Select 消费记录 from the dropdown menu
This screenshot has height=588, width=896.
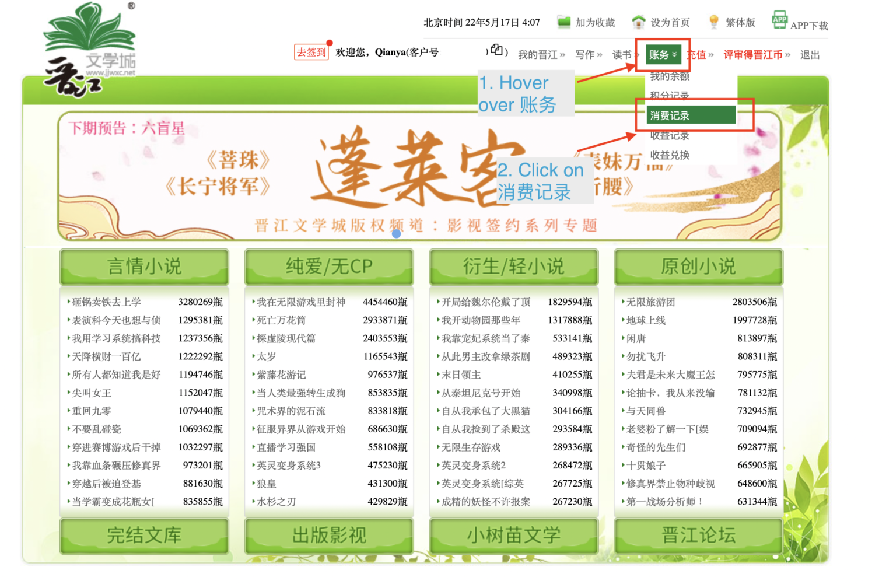[x=670, y=116]
